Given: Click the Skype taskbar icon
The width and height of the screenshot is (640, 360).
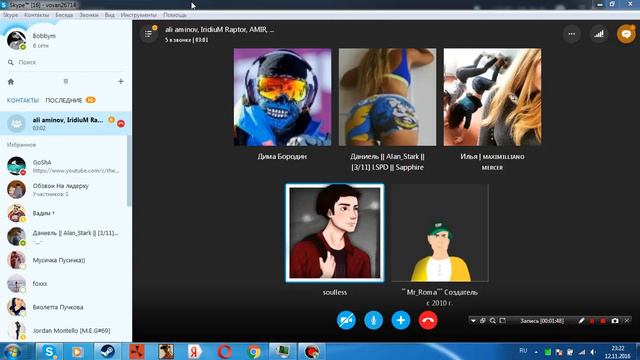Looking at the screenshot, I should 49,351.
